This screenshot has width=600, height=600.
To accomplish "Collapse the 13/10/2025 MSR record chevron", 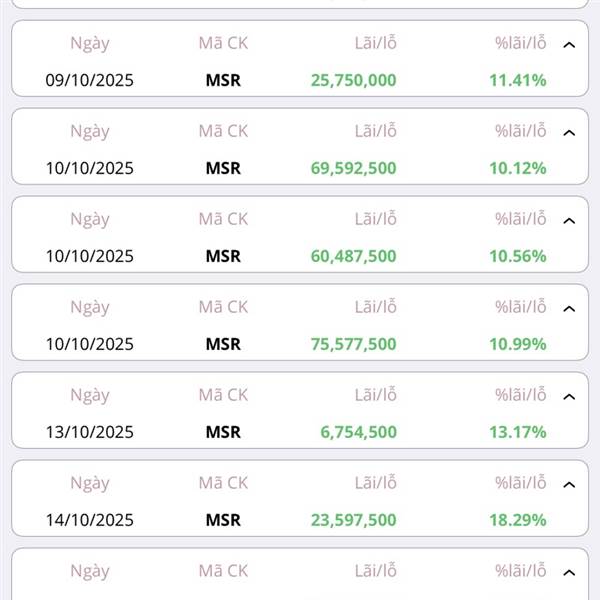I will [569, 397].
